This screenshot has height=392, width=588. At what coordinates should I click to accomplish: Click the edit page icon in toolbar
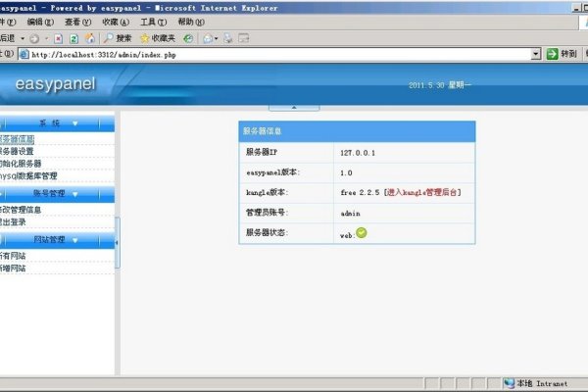pyautogui.click(x=244, y=38)
